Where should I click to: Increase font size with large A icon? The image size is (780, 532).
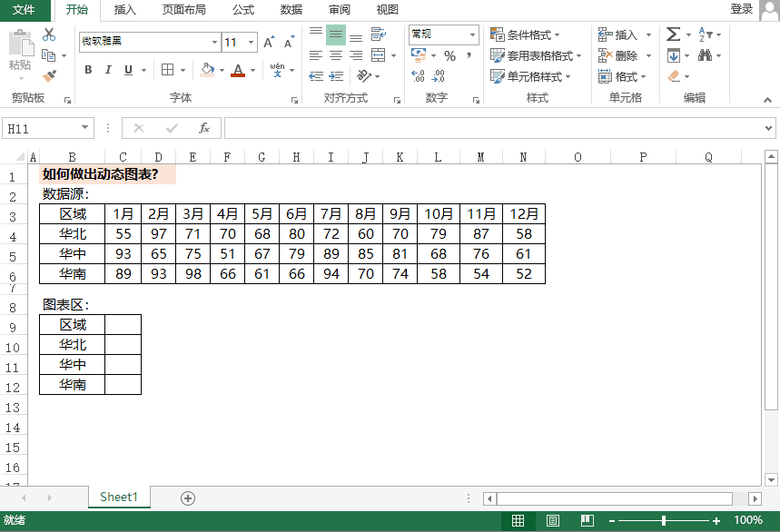(269, 43)
